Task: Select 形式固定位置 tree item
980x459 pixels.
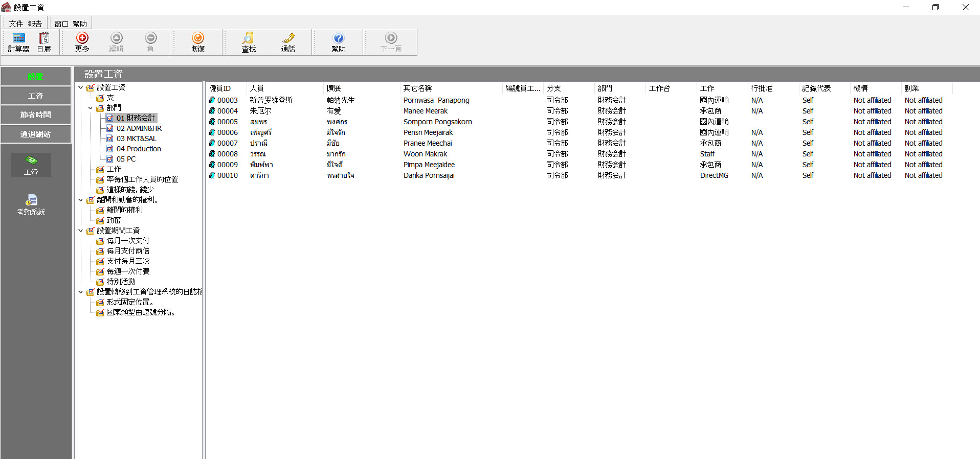Action: pyautogui.click(x=130, y=302)
